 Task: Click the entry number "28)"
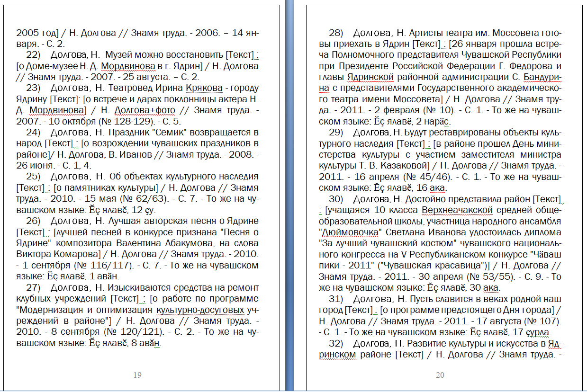click(x=335, y=33)
